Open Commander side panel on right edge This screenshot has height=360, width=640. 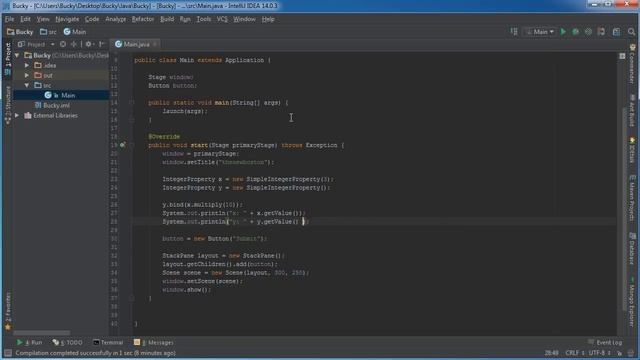point(632,63)
